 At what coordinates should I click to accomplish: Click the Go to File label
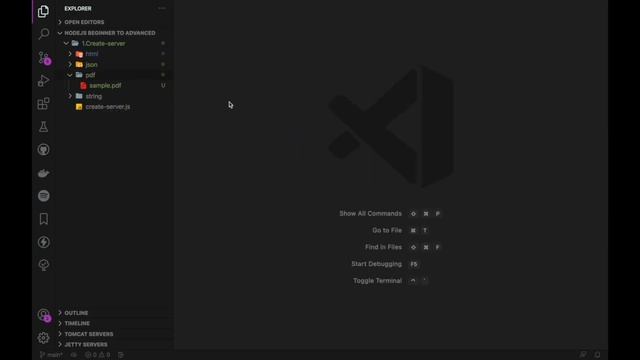387,230
